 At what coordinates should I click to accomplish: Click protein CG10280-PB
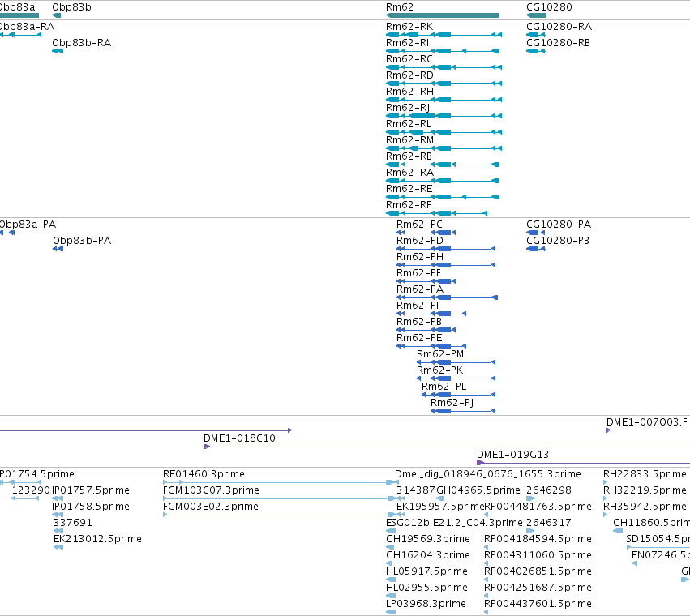(536, 249)
